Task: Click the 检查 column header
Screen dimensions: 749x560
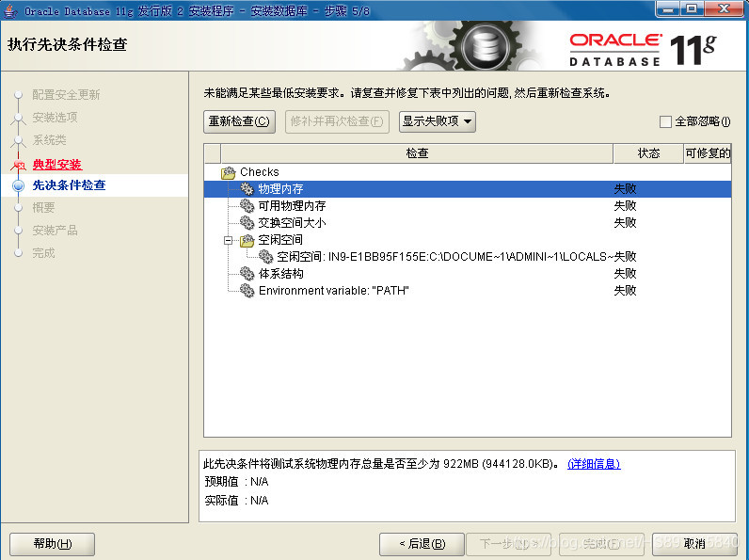Action: (417, 153)
